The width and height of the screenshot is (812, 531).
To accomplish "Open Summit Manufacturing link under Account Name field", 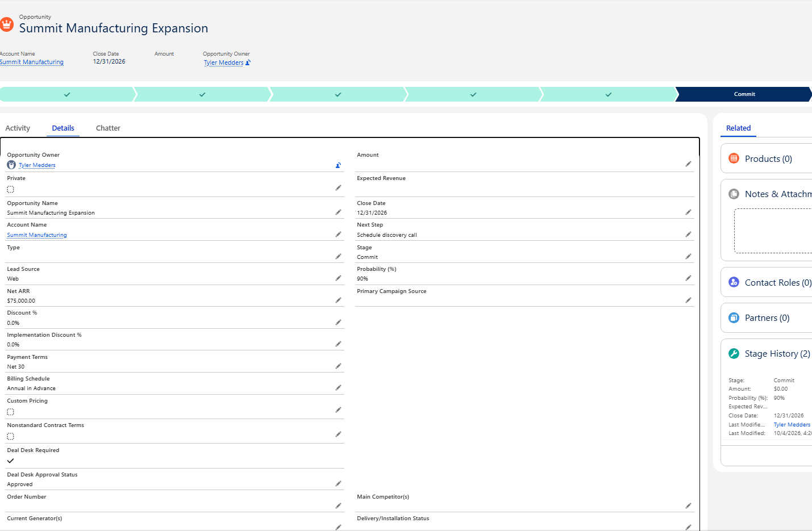I will (37, 235).
